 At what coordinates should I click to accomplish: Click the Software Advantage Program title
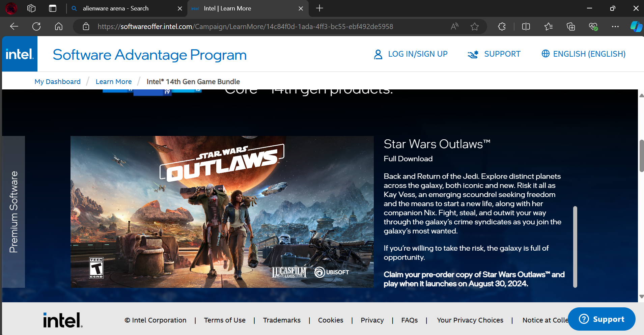[x=150, y=55]
